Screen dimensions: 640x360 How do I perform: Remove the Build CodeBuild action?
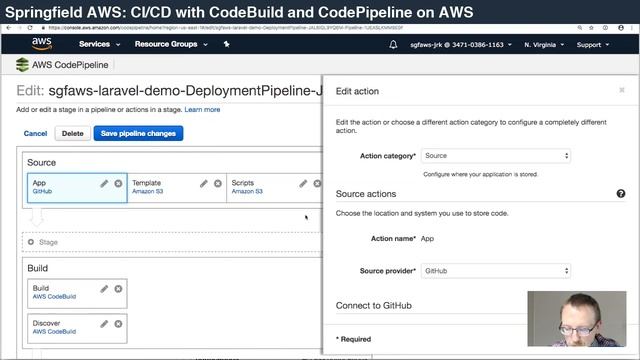pyautogui.click(x=118, y=289)
